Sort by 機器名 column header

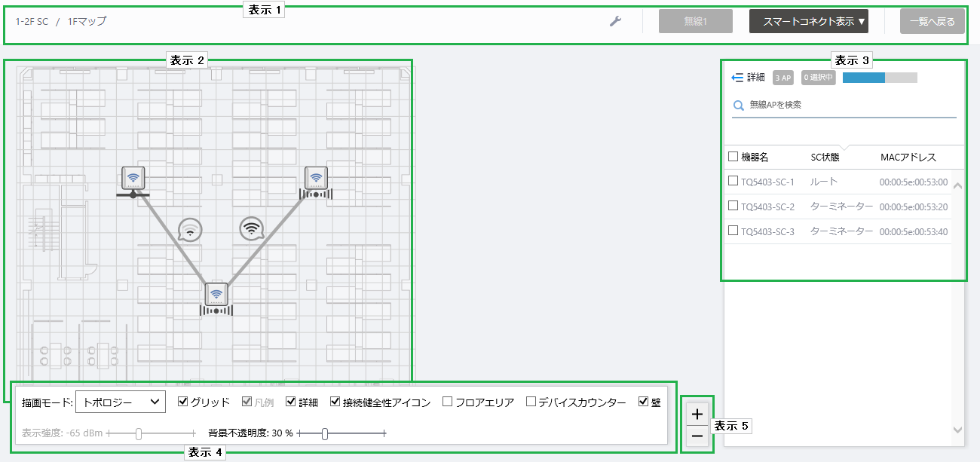[x=755, y=157]
